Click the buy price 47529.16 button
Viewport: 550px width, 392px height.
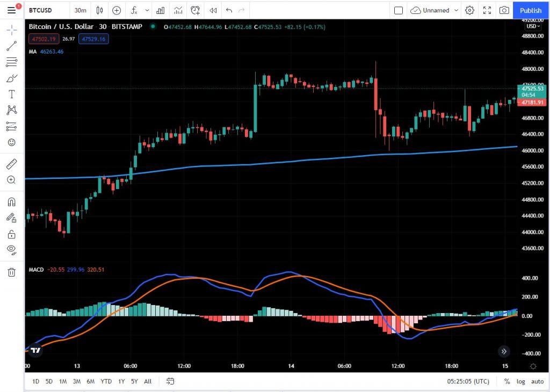pos(93,39)
